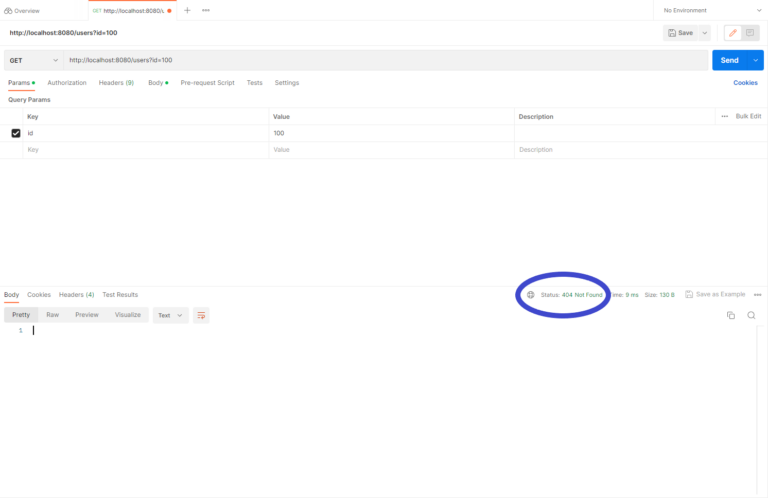Open search in response with magnifier icon
This screenshot has height=498, width=768.
pos(751,315)
